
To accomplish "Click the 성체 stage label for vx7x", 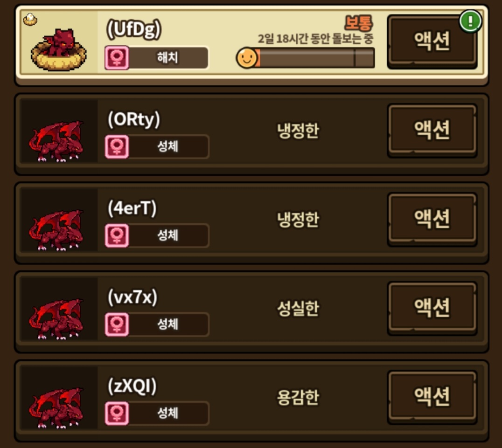I will tap(167, 324).
